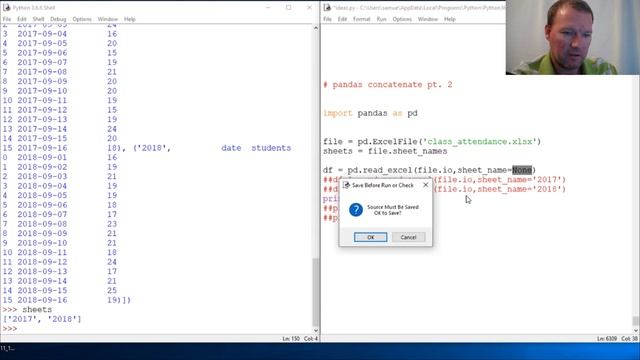Click the '# pandas concatenate pt. 2' comment
The width and height of the screenshot is (640, 360).
pos(388,84)
